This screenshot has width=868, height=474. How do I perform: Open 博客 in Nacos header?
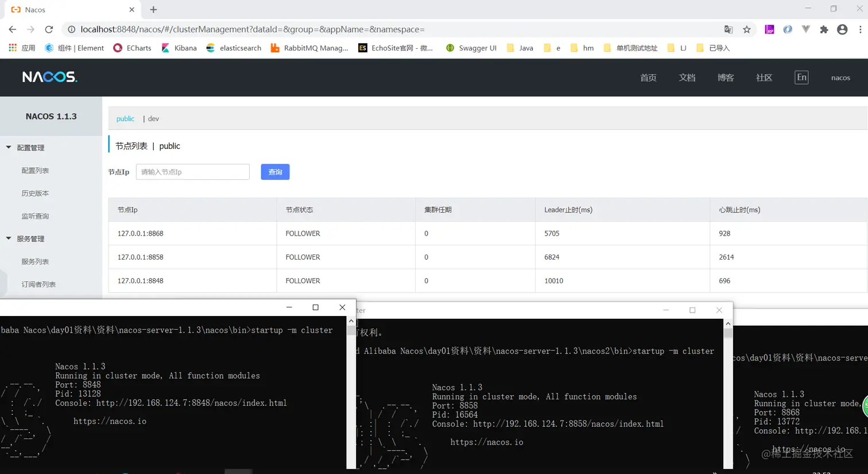click(726, 78)
